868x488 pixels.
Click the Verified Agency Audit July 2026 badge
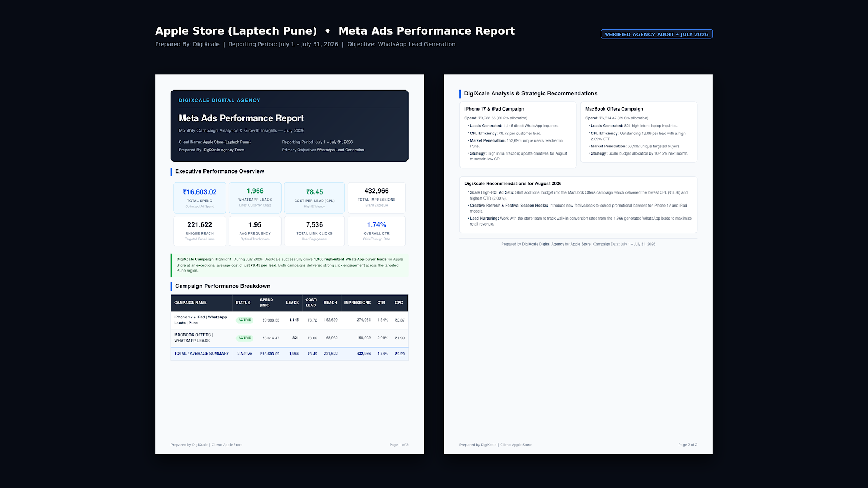[656, 34]
